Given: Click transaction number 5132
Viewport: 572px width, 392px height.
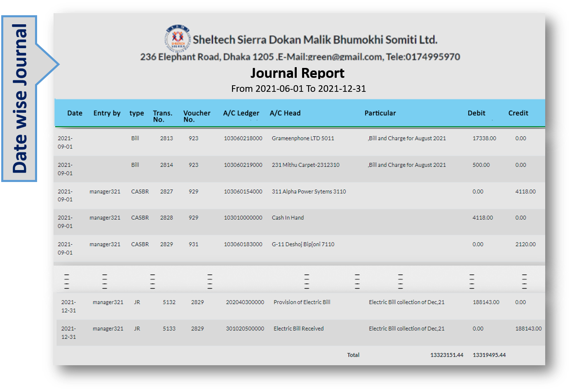Looking at the screenshot, I should tap(169, 302).
